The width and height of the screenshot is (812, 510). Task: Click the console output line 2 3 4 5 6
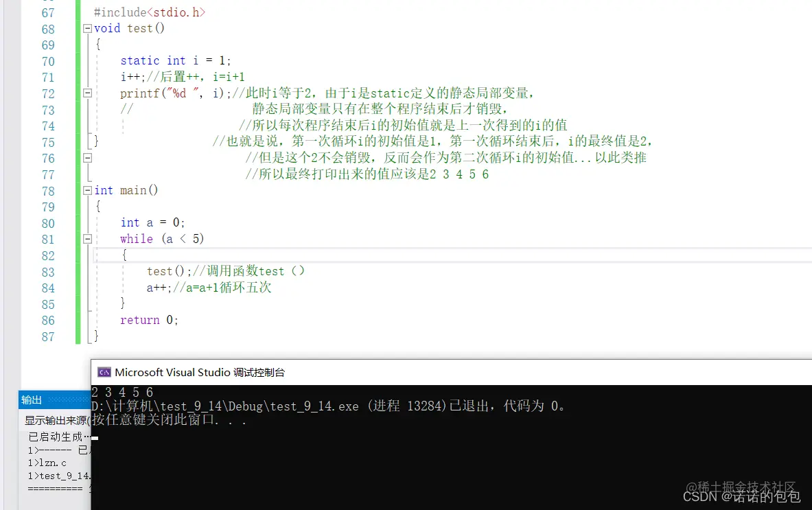pos(122,393)
